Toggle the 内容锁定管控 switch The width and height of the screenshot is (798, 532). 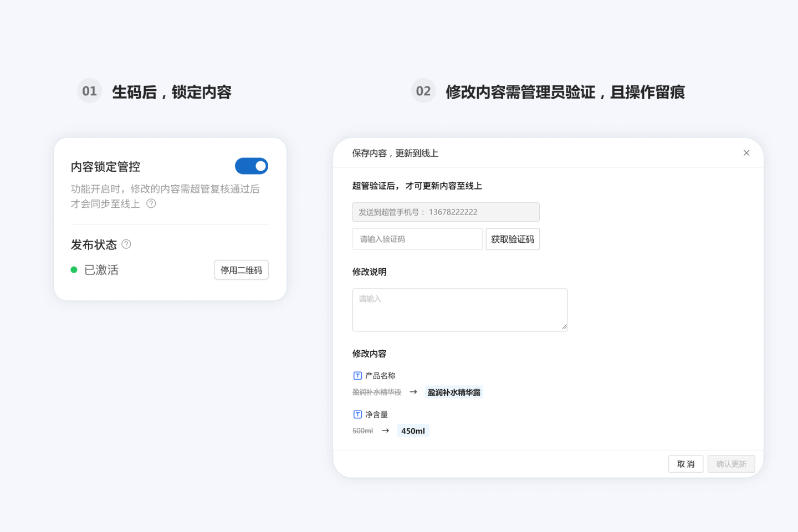coord(251,166)
